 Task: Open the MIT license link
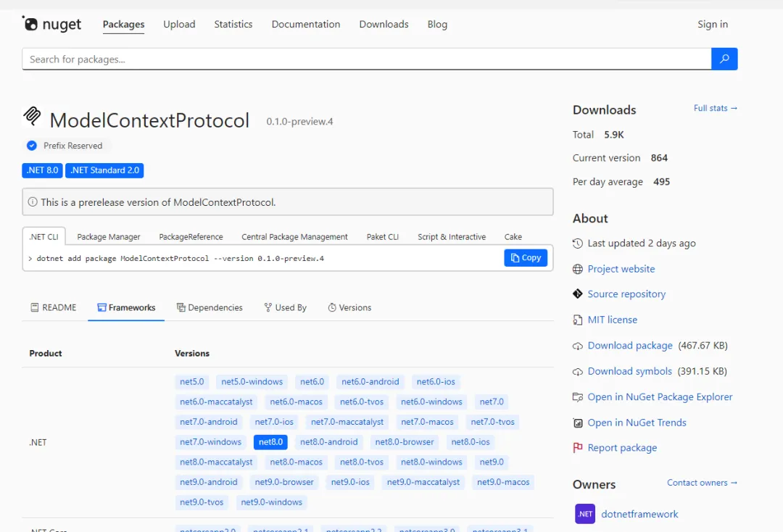[x=612, y=320]
